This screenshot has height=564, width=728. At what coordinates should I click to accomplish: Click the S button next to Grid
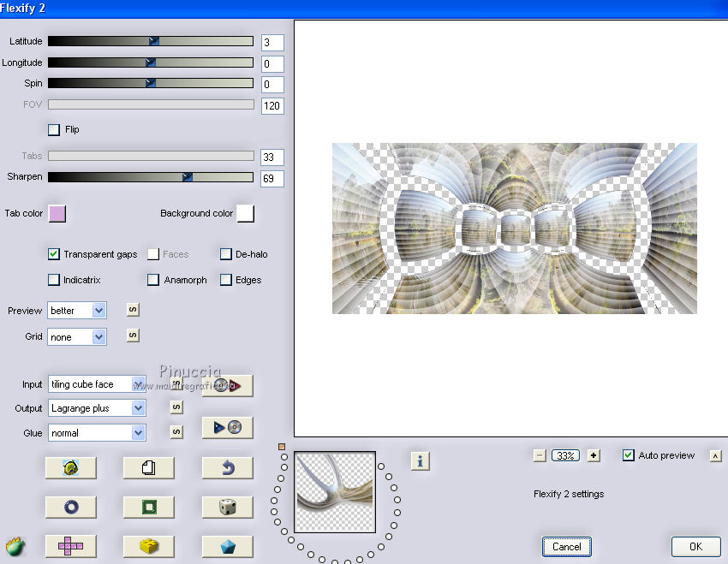133,335
